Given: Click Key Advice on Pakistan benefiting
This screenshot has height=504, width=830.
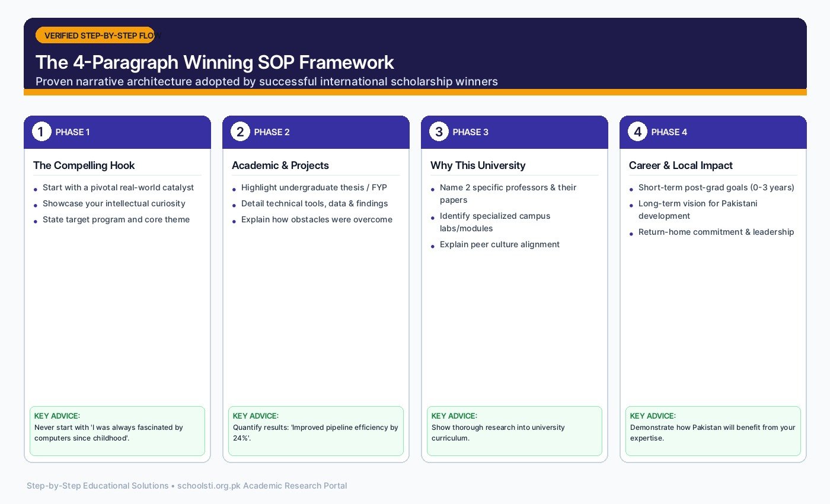Looking at the screenshot, I should point(713,431).
